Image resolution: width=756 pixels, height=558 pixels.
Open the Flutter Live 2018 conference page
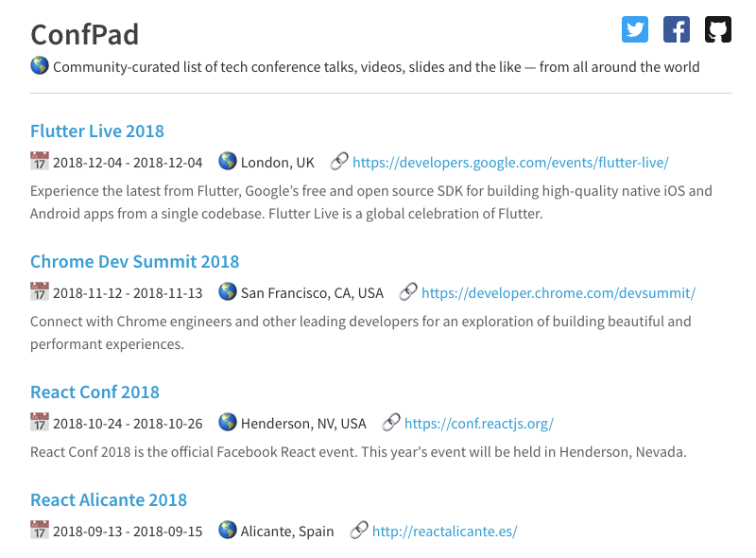96,131
